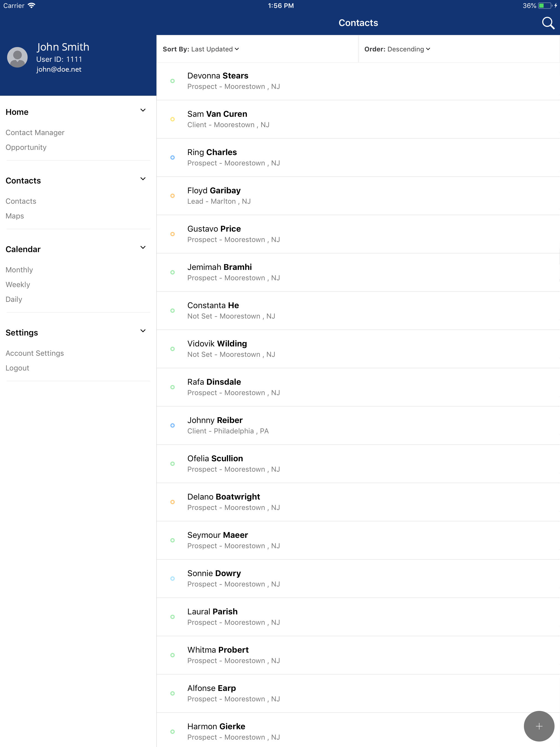Open contact Sonnie Dowry

click(358, 579)
